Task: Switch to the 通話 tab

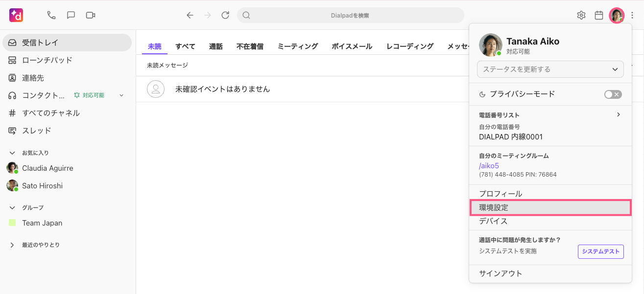Action: click(216, 46)
